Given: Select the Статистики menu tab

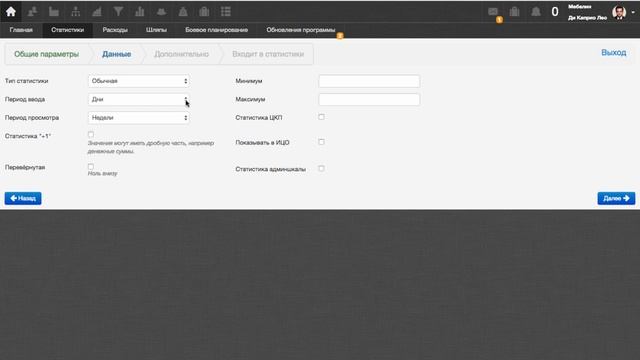Looking at the screenshot, I should coord(68,30).
